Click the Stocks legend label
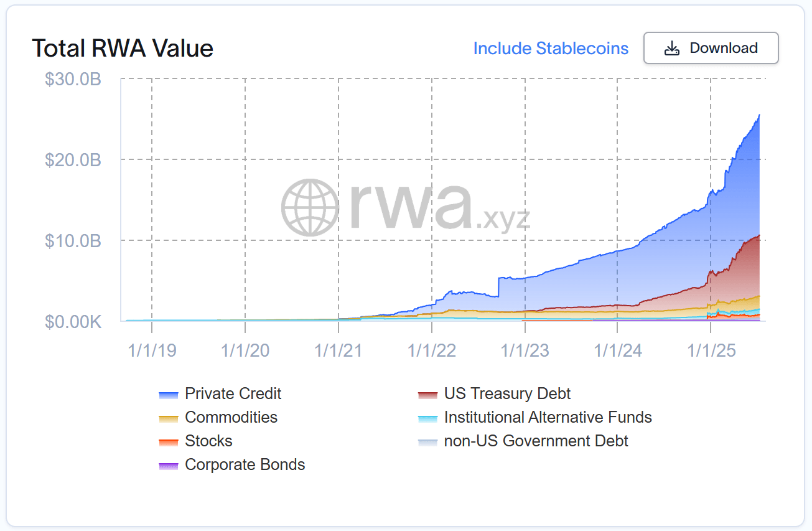This screenshot has width=812, height=531. click(x=208, y=441)
